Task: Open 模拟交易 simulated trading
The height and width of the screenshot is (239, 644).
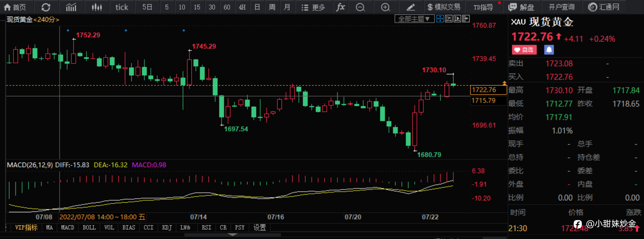Action: [x=444, y=7]
